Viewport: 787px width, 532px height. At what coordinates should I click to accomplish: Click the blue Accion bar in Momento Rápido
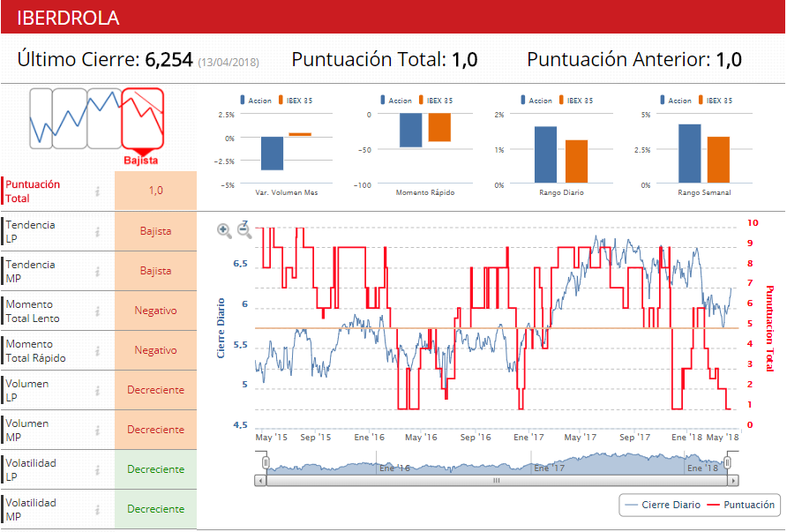coord(410,130)
